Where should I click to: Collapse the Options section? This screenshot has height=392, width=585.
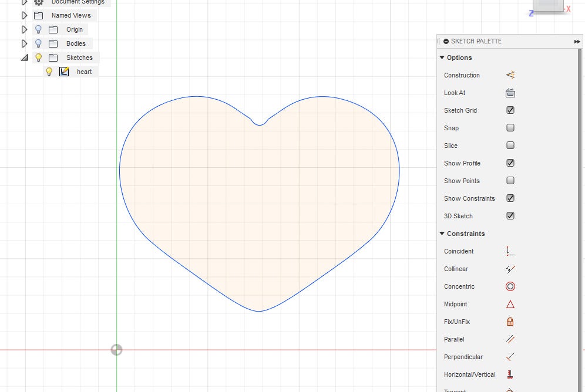pyautogui.click(x=442, y=58)
